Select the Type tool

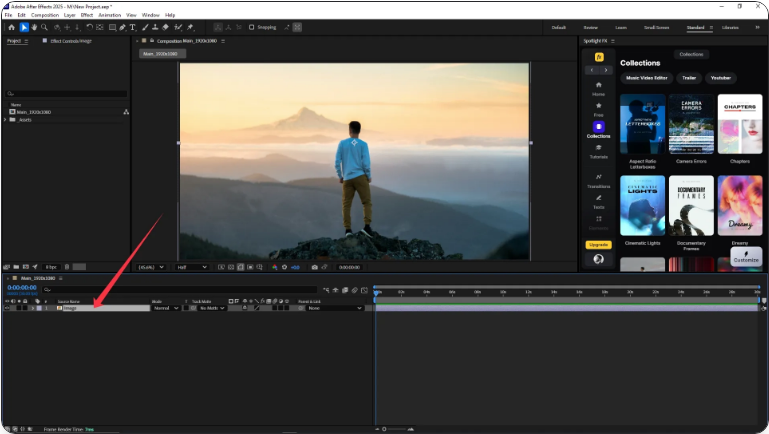coord(132,27)
